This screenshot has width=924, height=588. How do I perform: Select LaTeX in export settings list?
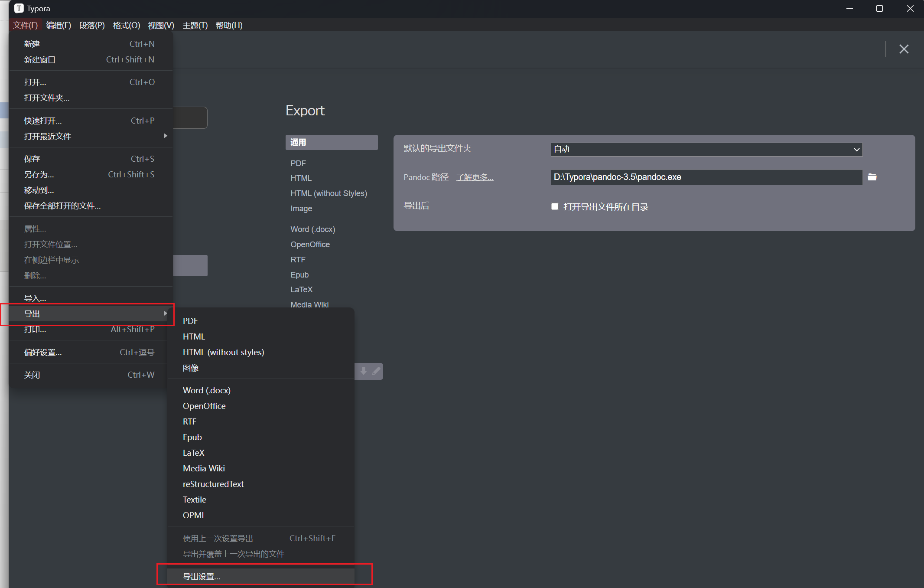302,290
